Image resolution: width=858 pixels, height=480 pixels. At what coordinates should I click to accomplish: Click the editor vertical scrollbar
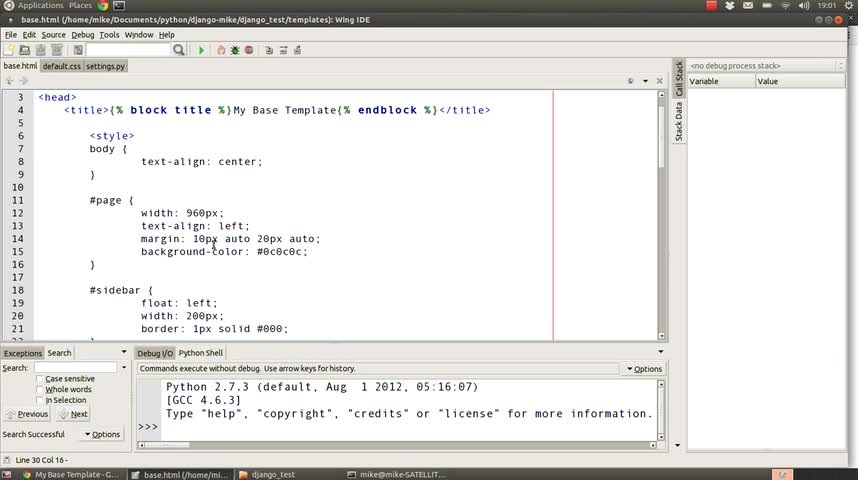pos(661,215)
